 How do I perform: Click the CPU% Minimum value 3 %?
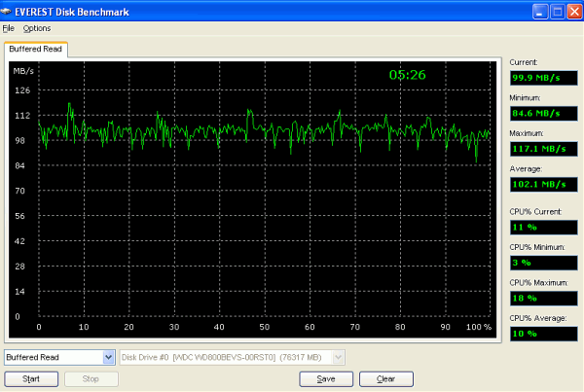click(544, 263)
